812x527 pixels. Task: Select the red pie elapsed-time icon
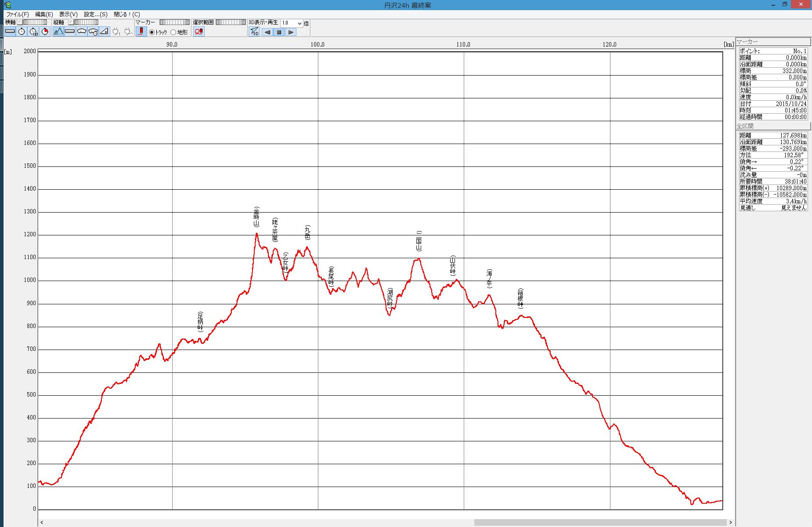[45, 32]
